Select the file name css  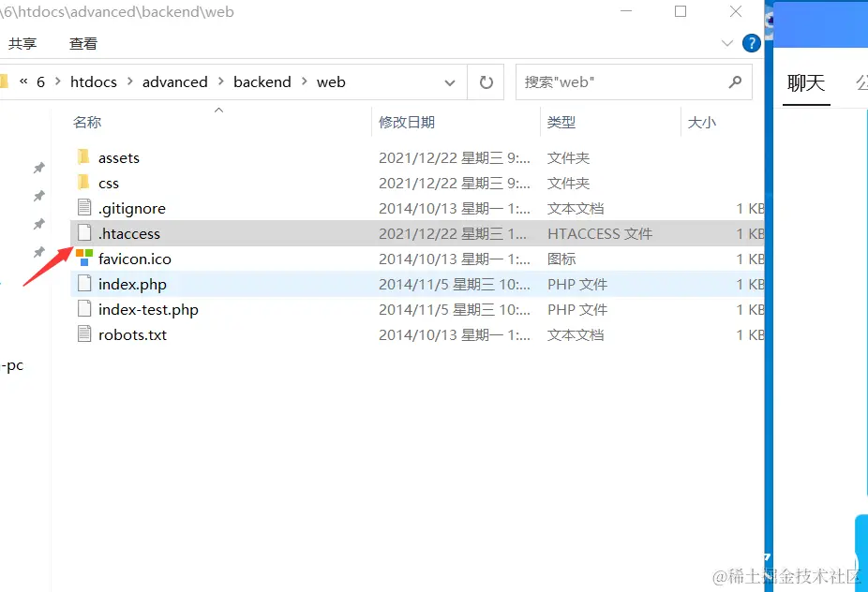point(109,184)
